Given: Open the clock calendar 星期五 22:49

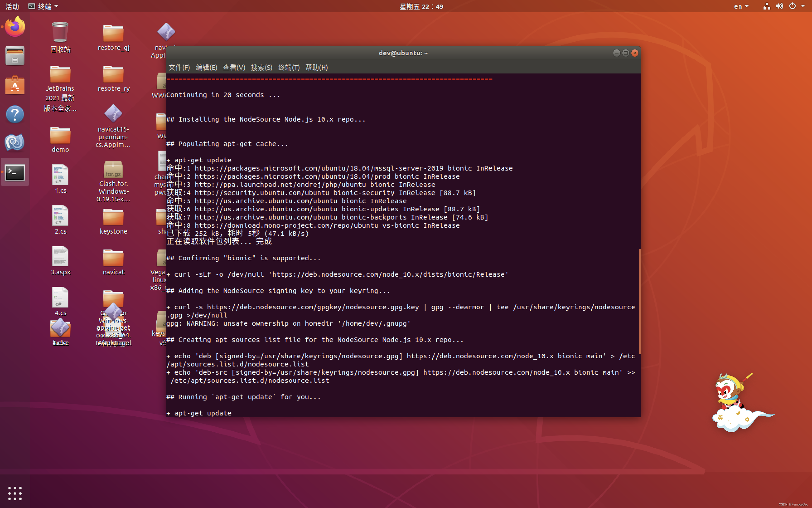Looking at the screenshot, I should pyautogui.click(x=421, y=6).
